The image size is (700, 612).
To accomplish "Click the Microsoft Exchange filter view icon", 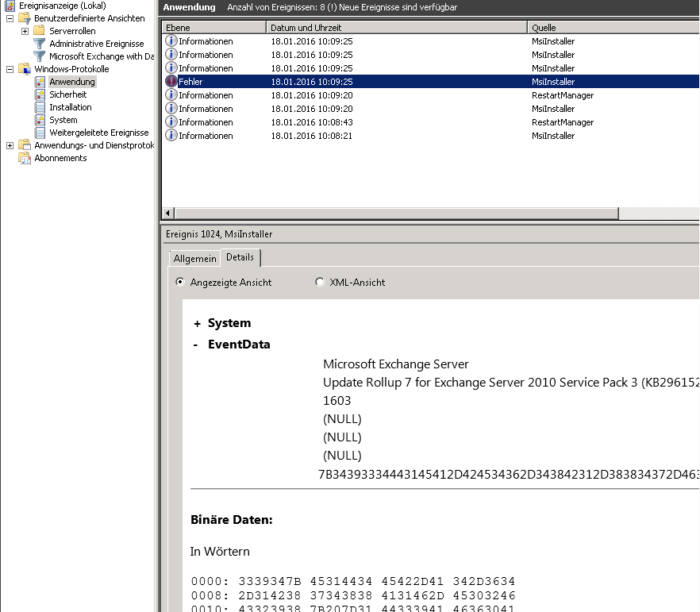I will point(40,56).
